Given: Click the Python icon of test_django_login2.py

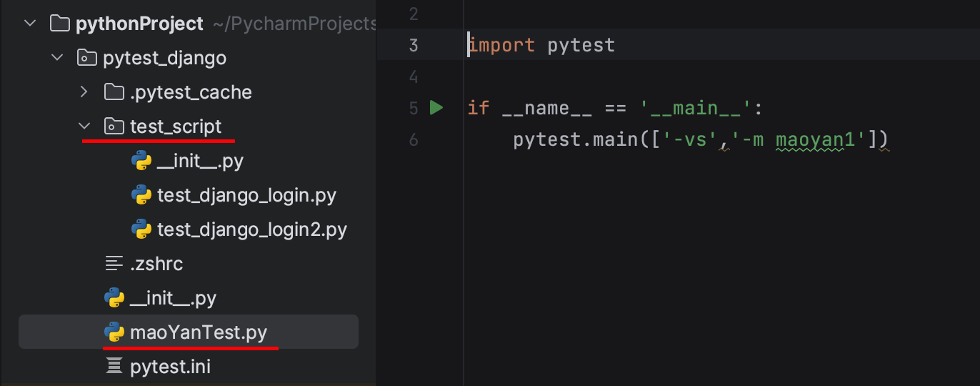Looking at the screenshot, I should pos(141,229).
